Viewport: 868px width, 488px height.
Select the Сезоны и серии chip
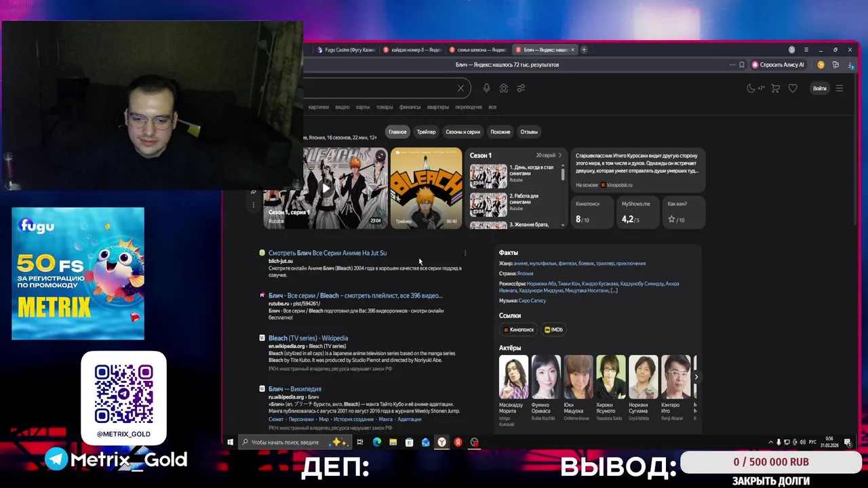462,131
